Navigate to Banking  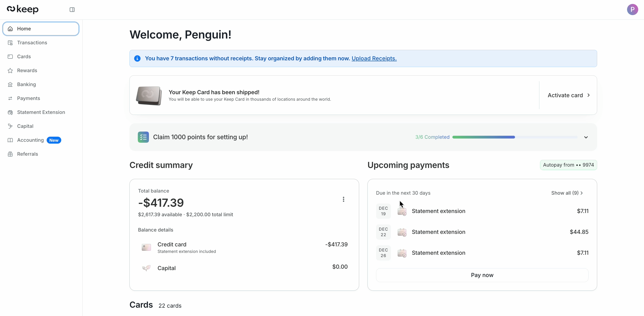click(26, 84)
